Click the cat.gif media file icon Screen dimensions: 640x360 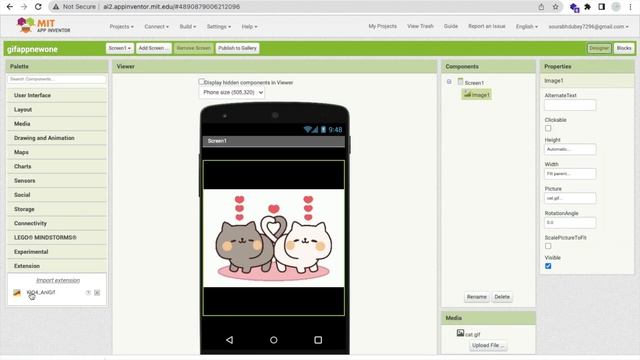[460, 333]
